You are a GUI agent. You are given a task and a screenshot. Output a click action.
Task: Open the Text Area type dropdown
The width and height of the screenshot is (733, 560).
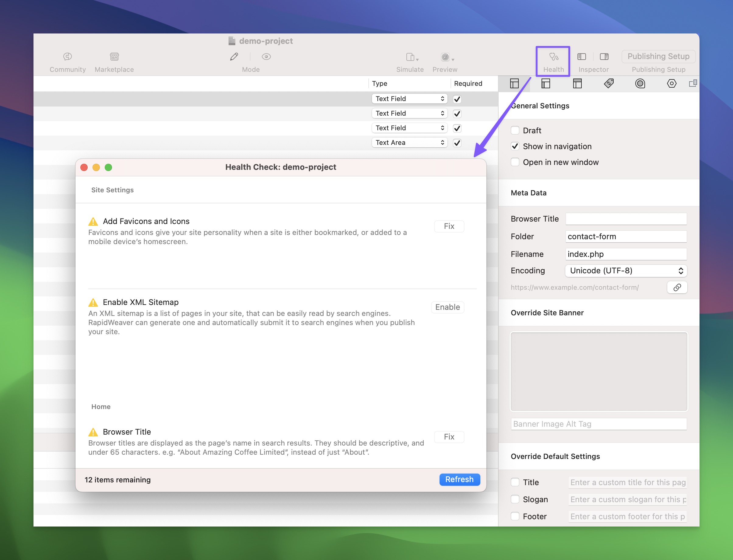point(409,143)
